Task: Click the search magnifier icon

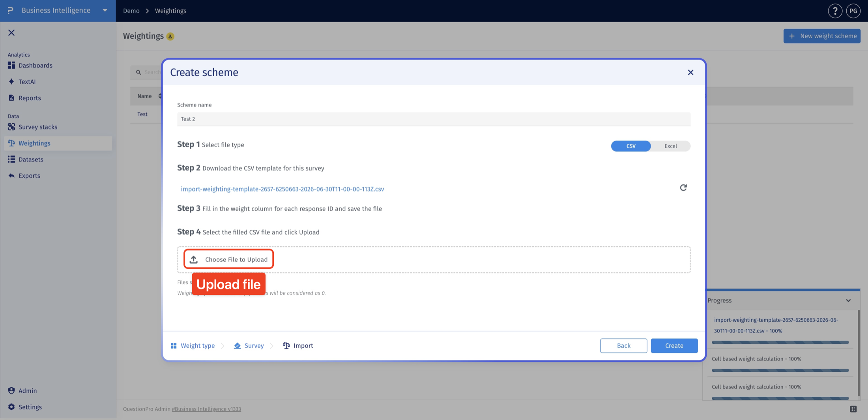Action: click(x=138, y=72)
